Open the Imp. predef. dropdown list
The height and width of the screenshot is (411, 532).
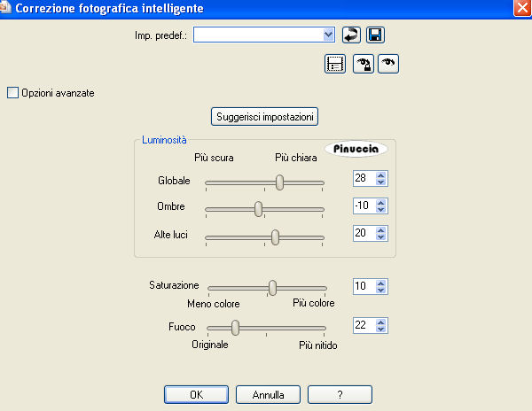coord(329,35)
